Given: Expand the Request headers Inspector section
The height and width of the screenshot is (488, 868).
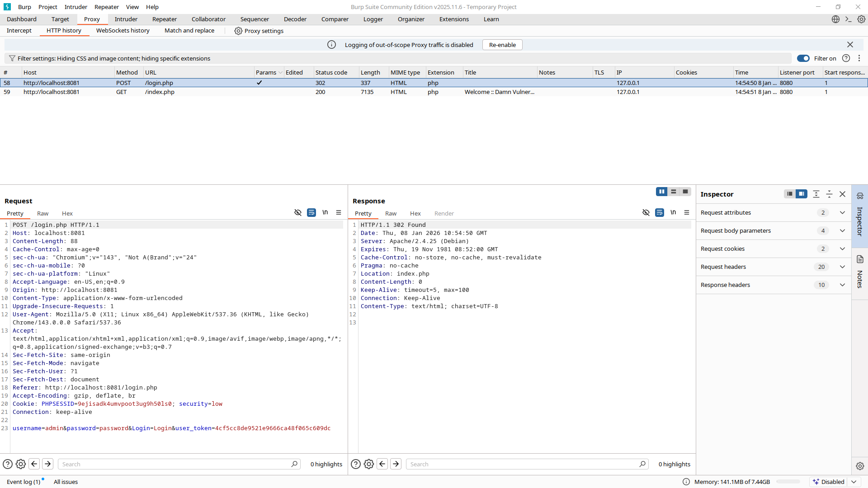Looking at the screenshot, I should click(x=842, y=267).
